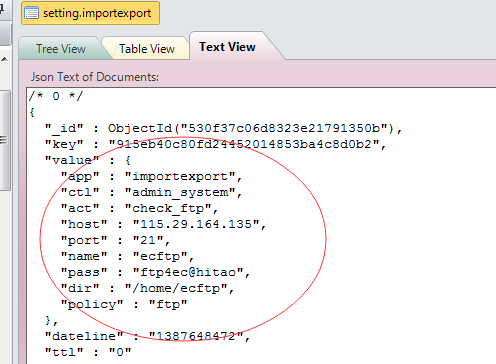
Task: Click the "pass" : "ftp4ec@hitao" line
Action: pos(155,272)
